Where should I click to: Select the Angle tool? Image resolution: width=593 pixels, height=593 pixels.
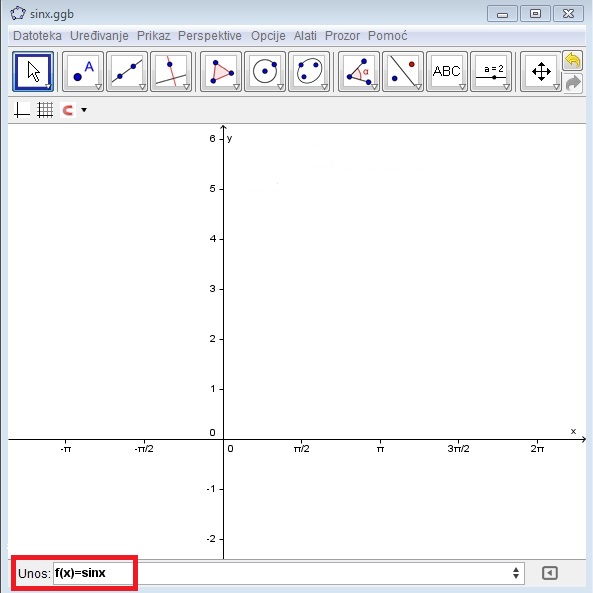tap(359, 71)
